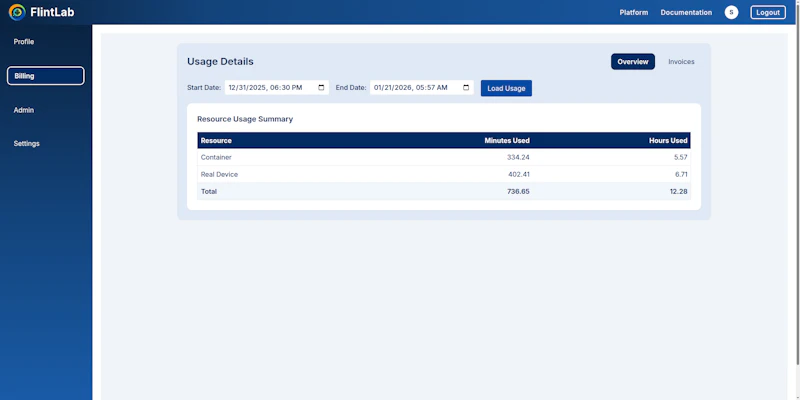Open End Date calendar picker icon
The height and width of the screenshot is (400, 800).
tap(466, 88)
